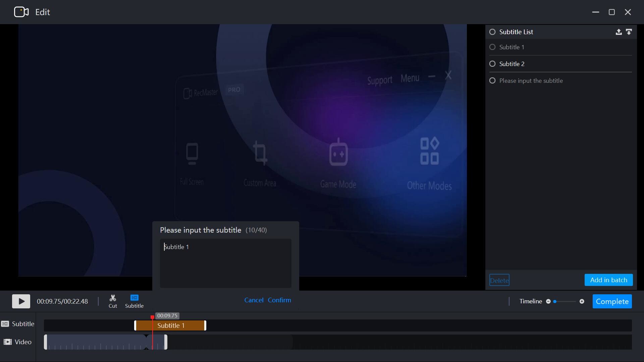This screenshot has width=644, height=362.
Task: Click Confirm to save the subtitle
Action: coord(279,300)
